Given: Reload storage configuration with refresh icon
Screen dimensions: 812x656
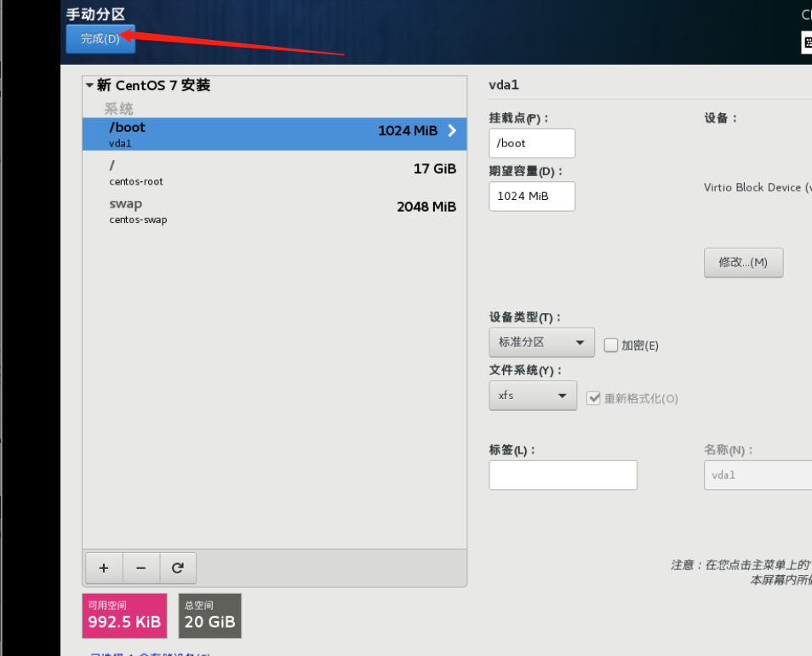Looking at the screenshot, I should [x=178, y=568].
